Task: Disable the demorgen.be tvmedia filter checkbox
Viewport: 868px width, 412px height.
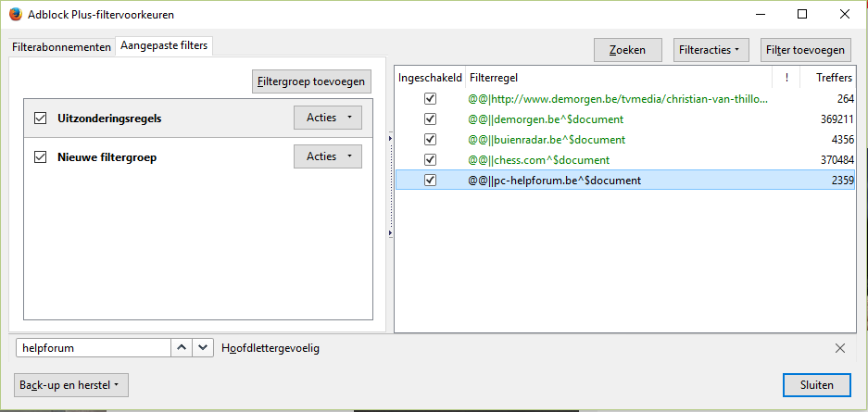Action: point(430,99)
